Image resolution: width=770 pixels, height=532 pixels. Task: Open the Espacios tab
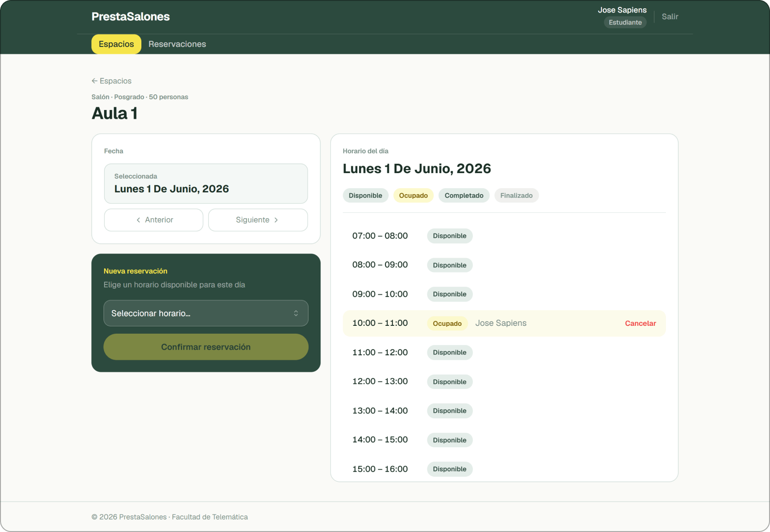tap(116, 44)
